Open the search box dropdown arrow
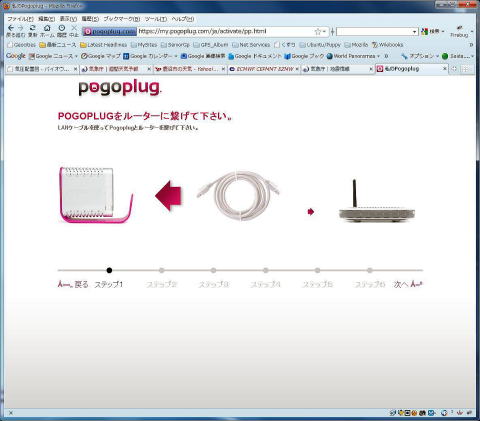This screenshot has width=480, height=421. click(x=414, y=32)
